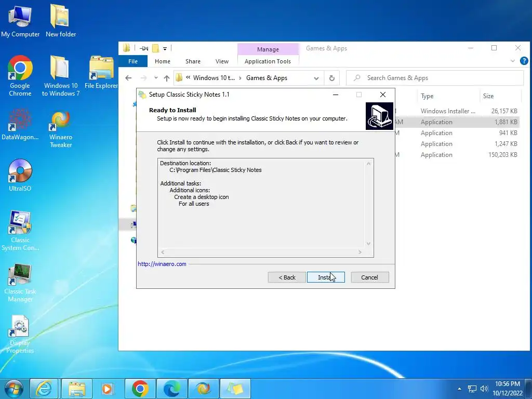The image size is (532, 399).
Task: Click the taskbar clock 10:56 PM
Action: coord(507,384)
